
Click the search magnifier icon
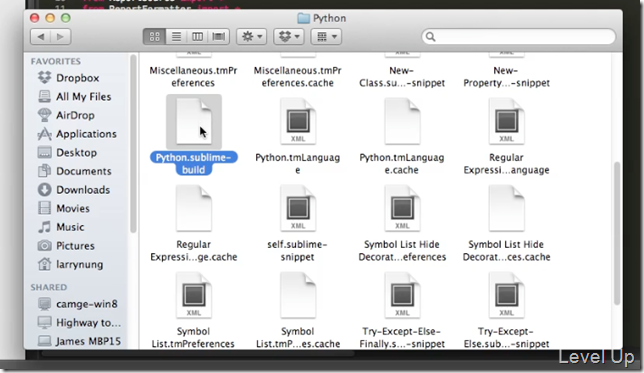tap(430, 37)
